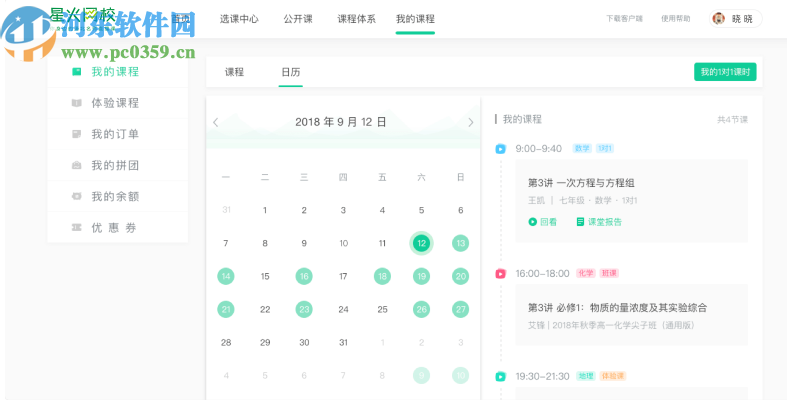Click the 我的余额 wallet icon
This screenshot has width=787, height=418.
(x=76, y=196)
